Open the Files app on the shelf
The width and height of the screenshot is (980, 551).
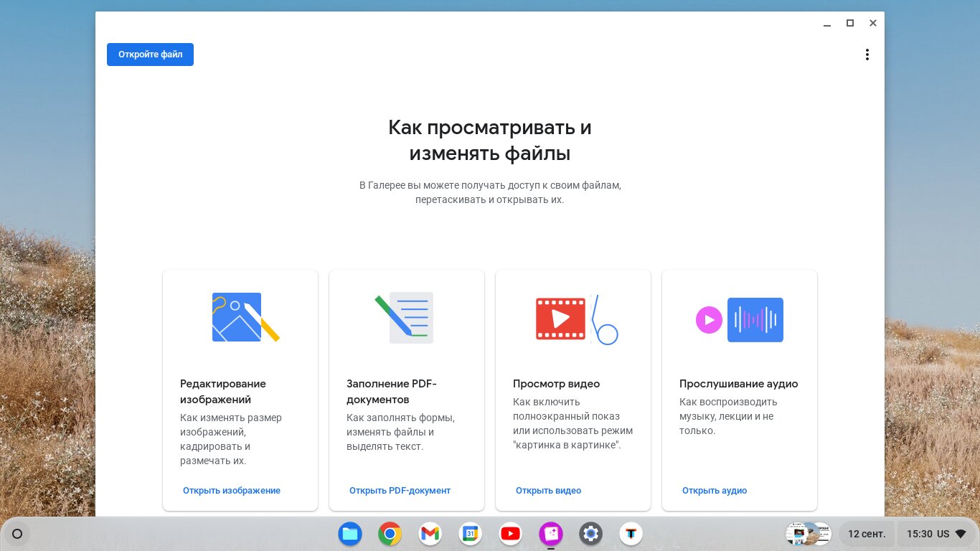coord(350,534)
